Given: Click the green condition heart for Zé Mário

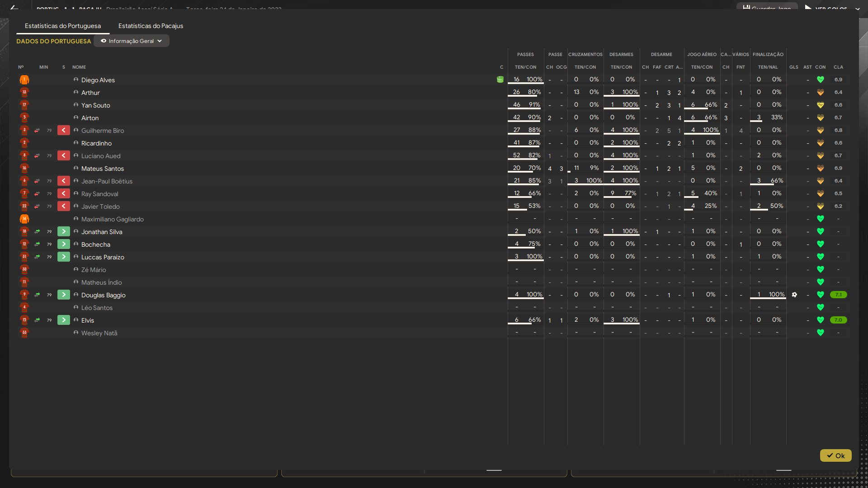Looking at the screenshot, I should (821, 269).
